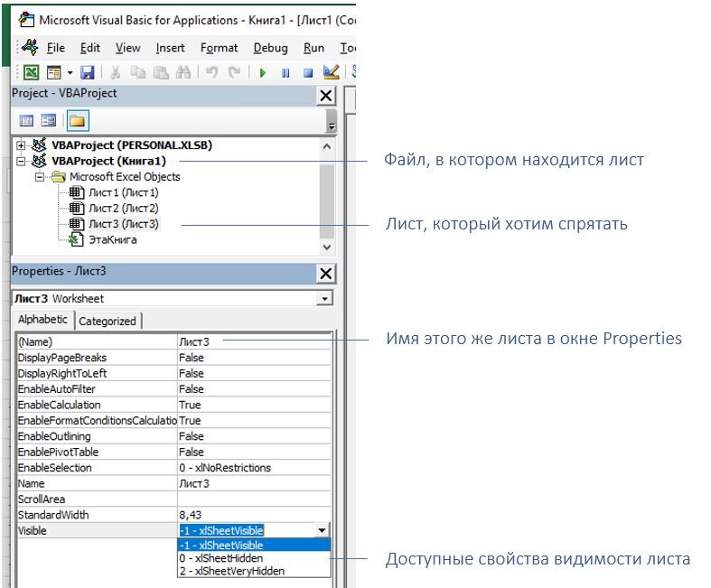Click the Project tree vertical scrollbar thumb
The width and height of the screenshot is (711, 588).
(326, 201)
